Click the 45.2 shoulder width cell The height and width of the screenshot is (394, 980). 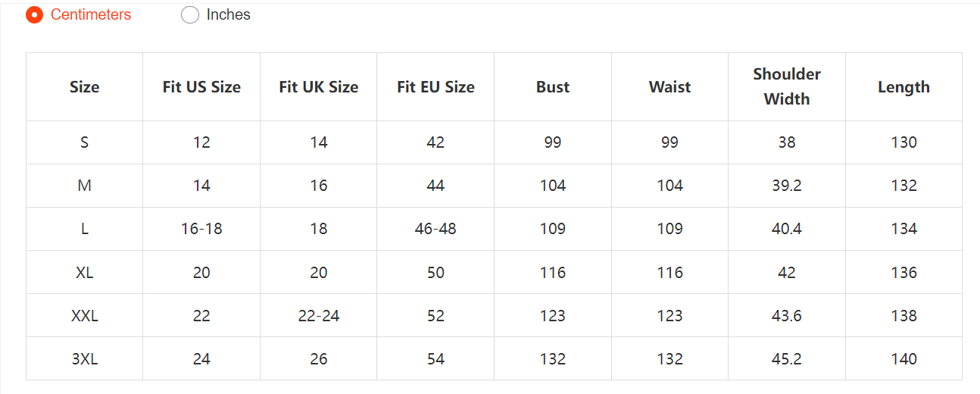787,359
